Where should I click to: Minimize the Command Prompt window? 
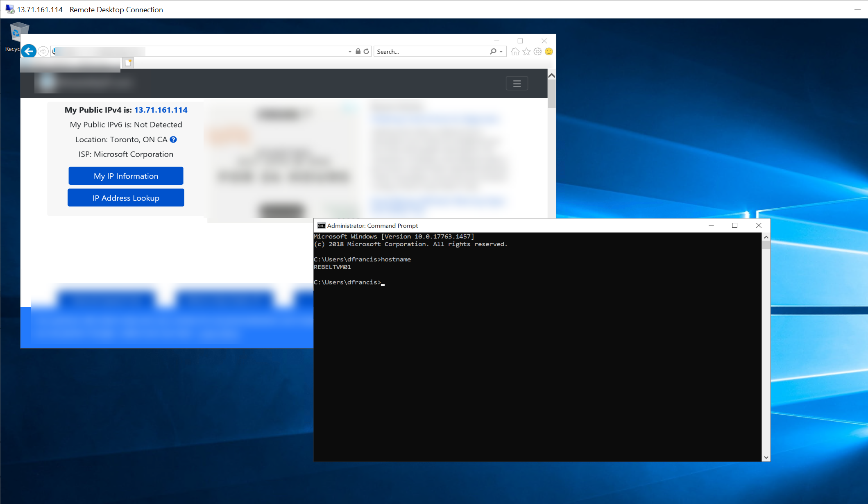[x=711, y=226]
